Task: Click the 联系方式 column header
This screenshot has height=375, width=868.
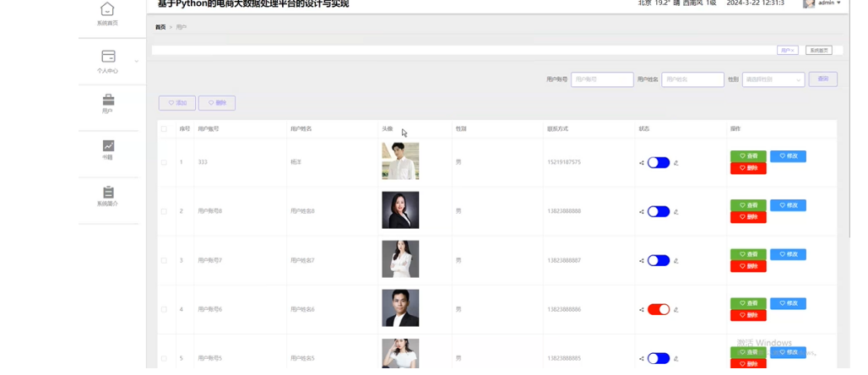Action: pos(557,129)
